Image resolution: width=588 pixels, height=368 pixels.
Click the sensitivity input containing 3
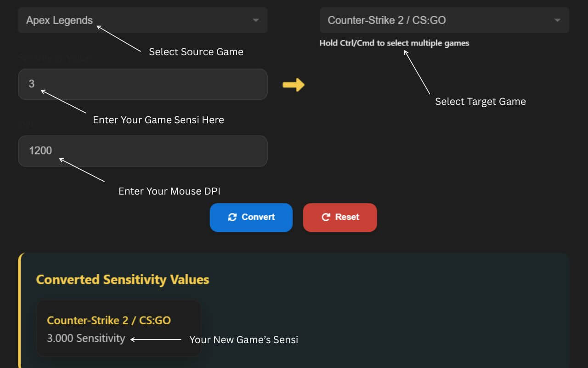(142, 84)
